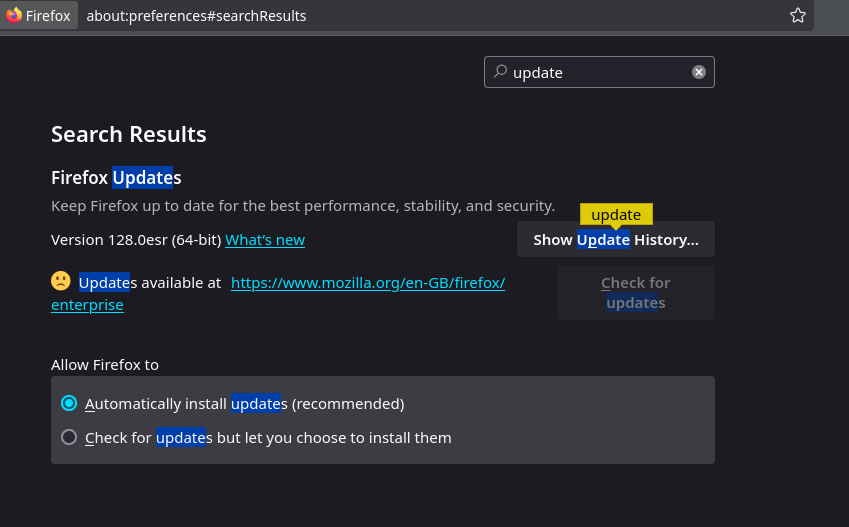Clear the settings search with the X icon
The height and width of the screenshot is (527, 849).
698,72
